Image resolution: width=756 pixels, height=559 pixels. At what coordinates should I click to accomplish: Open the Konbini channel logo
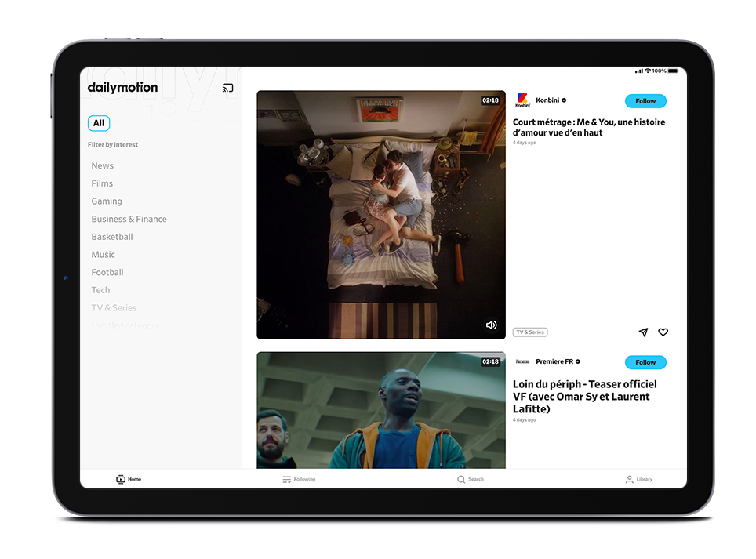[x=522, y=100]
